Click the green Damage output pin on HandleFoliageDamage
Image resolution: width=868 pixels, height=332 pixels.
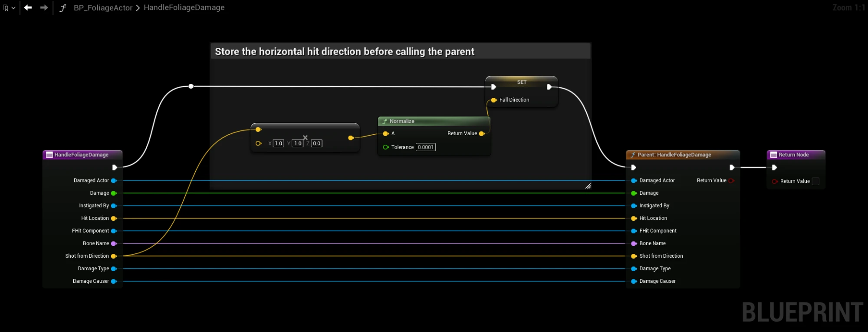(114, 193)
